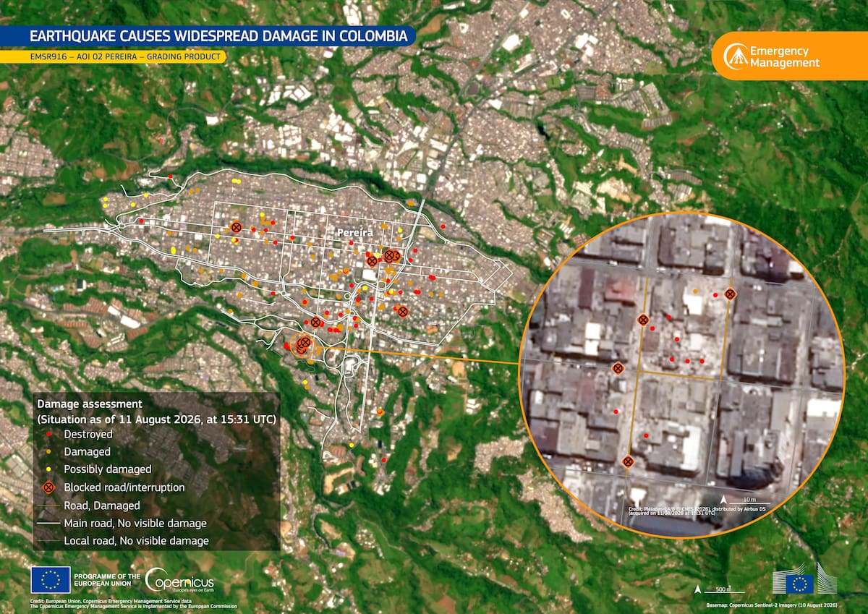This screenshot has height=614, width=868.
Task: Click the Pléiades credit text inside the inset
Action: click(695, 511)
